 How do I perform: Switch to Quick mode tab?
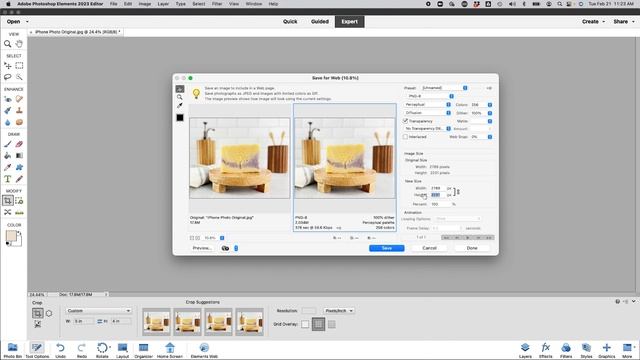point(290,22)
